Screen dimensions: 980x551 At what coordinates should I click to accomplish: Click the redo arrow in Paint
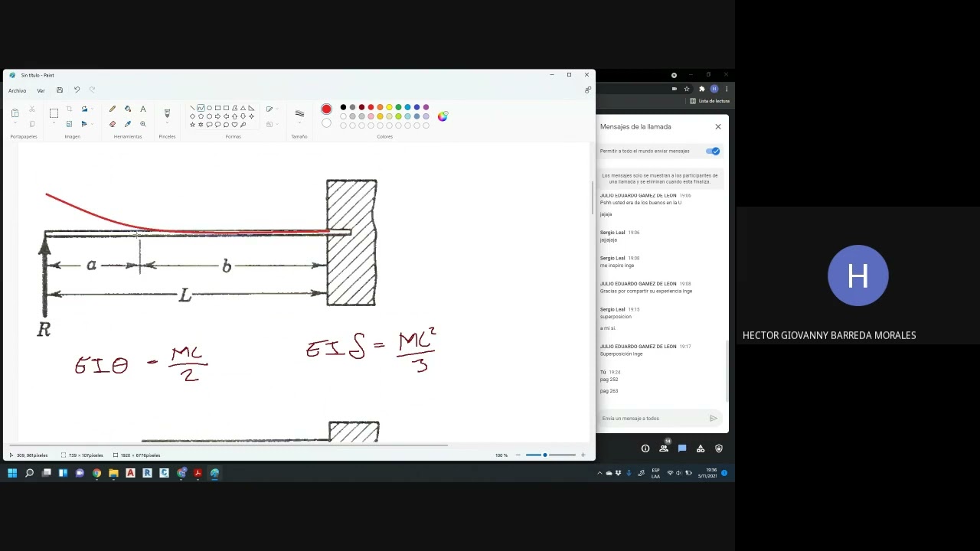tap(92, 90)
